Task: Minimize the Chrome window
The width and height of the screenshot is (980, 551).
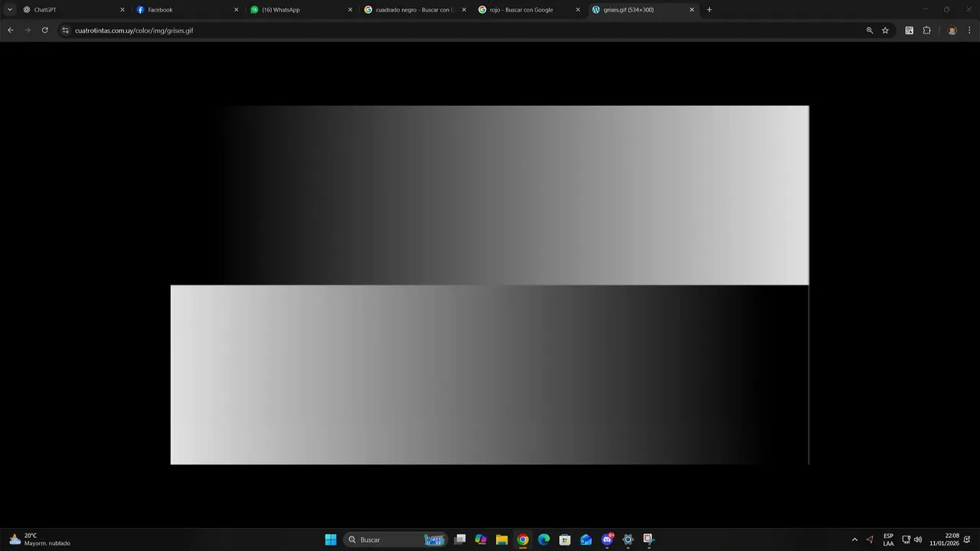Action: click(x=925, y=10)
